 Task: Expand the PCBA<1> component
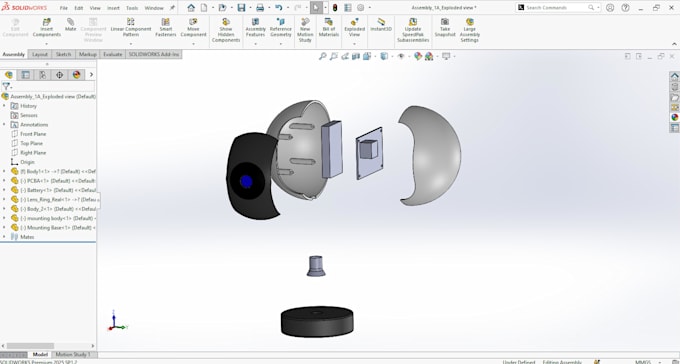(4, 180)
